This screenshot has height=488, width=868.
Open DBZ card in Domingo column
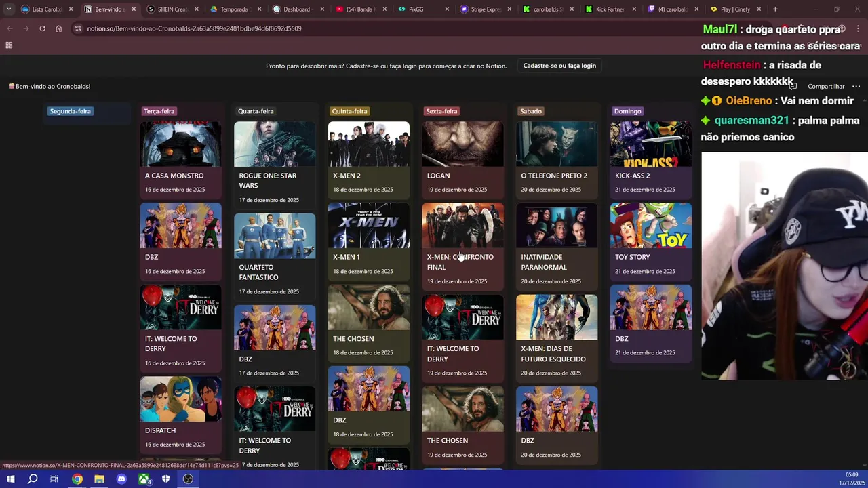point(651,322)
